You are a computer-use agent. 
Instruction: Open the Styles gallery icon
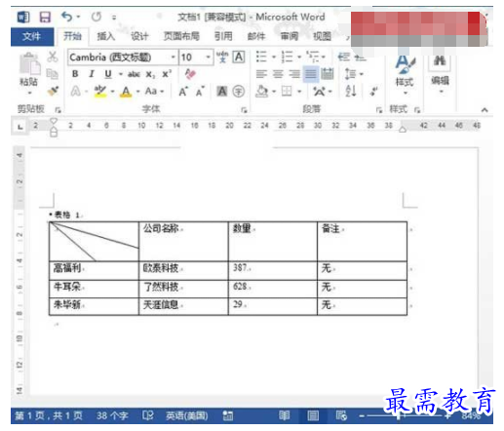point(405,64)
